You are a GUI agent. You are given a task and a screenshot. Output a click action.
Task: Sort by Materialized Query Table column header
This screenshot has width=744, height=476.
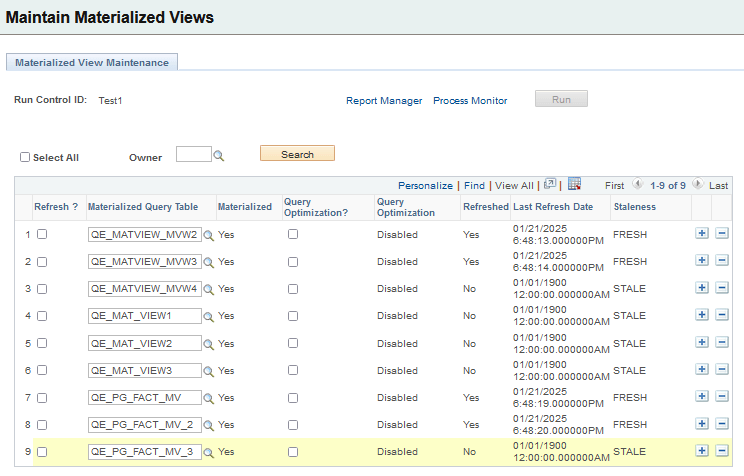143,207
